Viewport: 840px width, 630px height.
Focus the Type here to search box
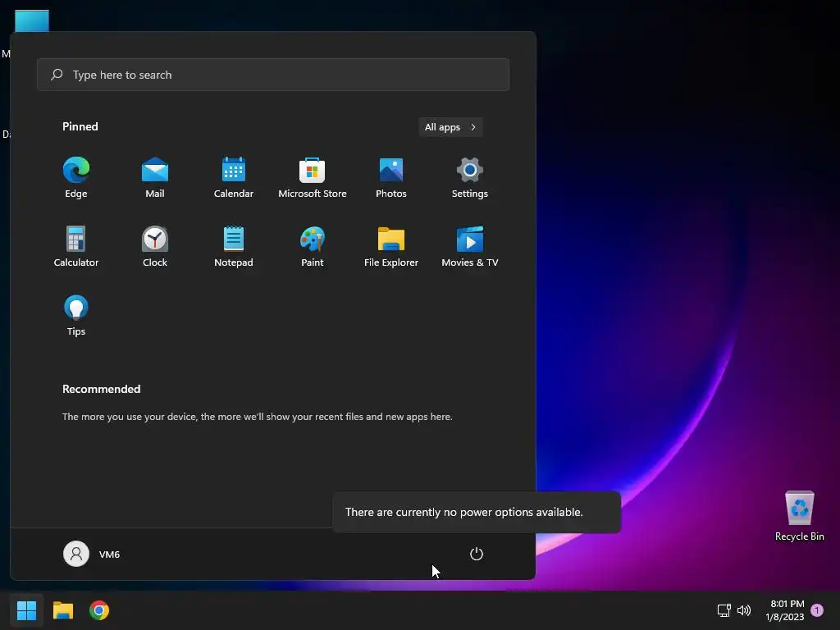[x=273, y=75]
